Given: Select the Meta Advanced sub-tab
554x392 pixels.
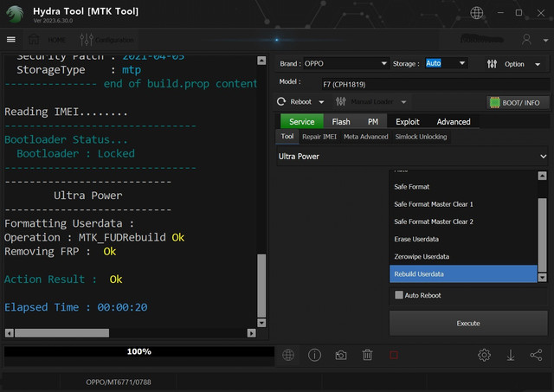Looking at the screenshot, I should pos(365,137).
